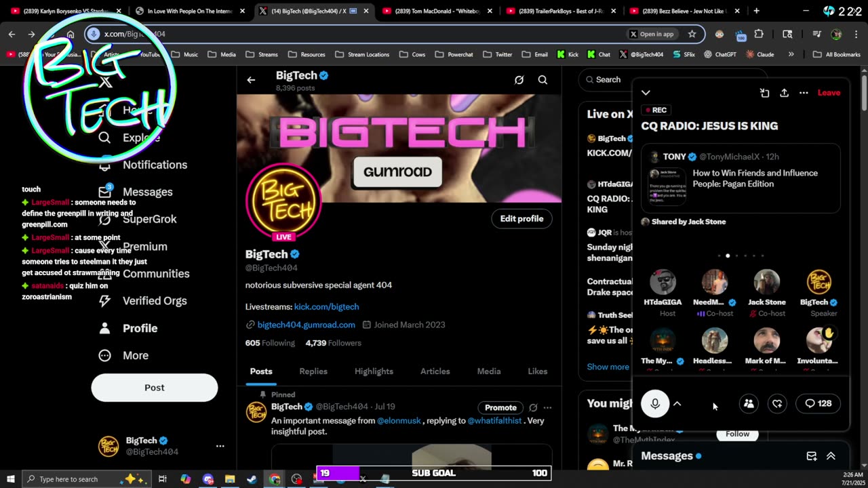This screenshot has height=488, width=868.
Task: Expand microphone options caret in Space
Action: pos(677,403)
